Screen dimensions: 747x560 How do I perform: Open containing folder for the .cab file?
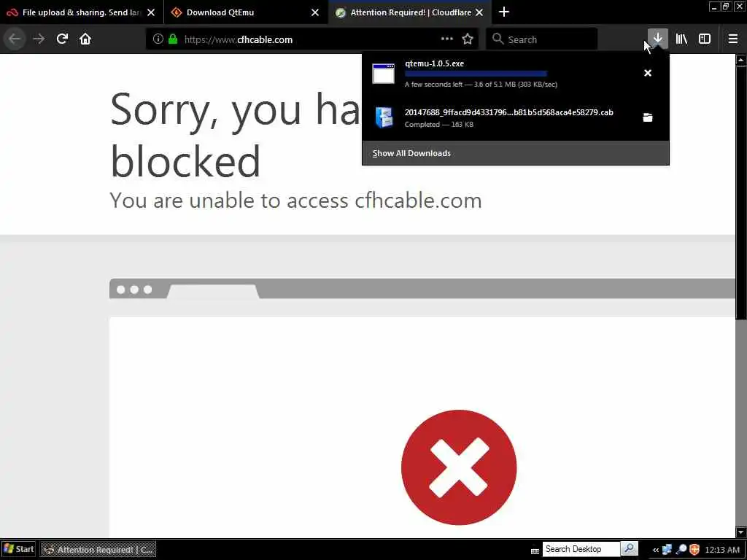[648, 117]
